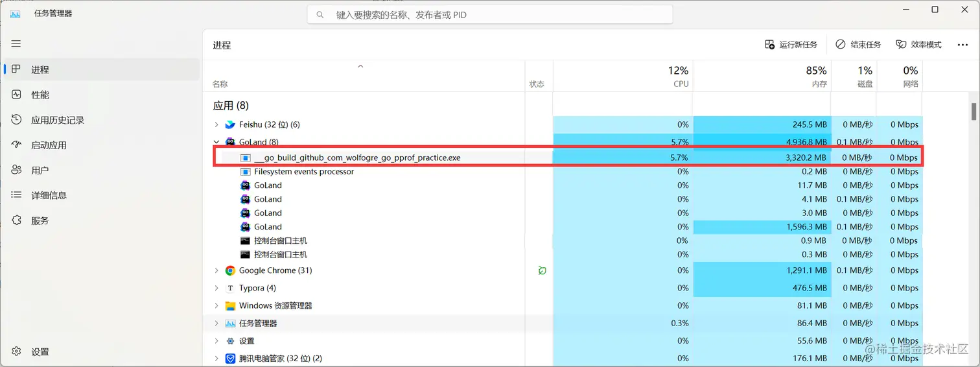Collapse the GoLand (8) process group
This screenshot has height=367, width=980.
[216, 142]
